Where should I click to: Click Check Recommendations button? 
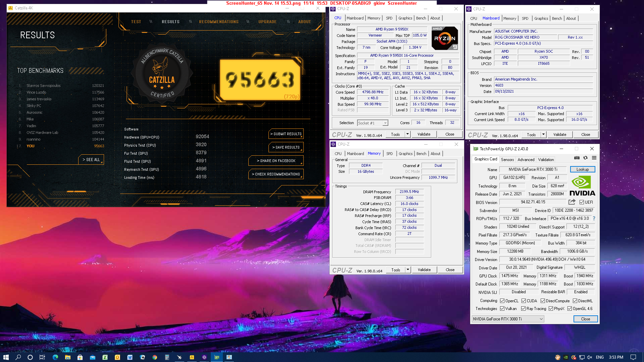tap(276, 174)
